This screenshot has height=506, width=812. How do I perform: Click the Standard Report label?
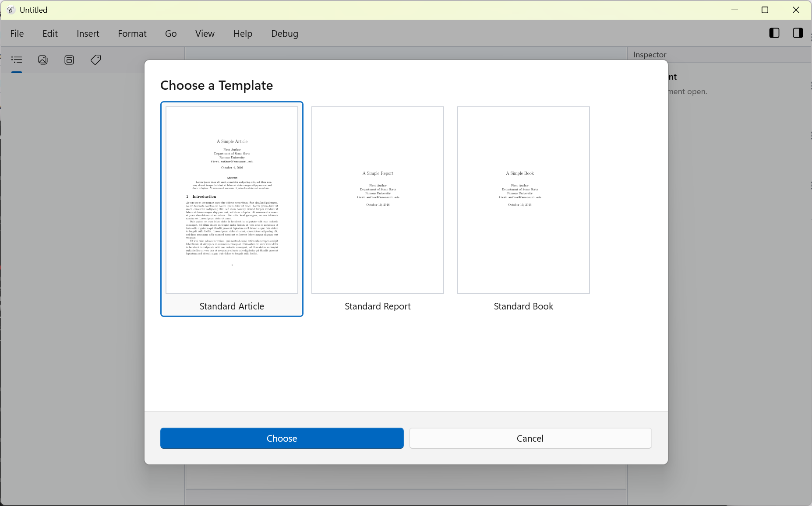coord(378,306)
